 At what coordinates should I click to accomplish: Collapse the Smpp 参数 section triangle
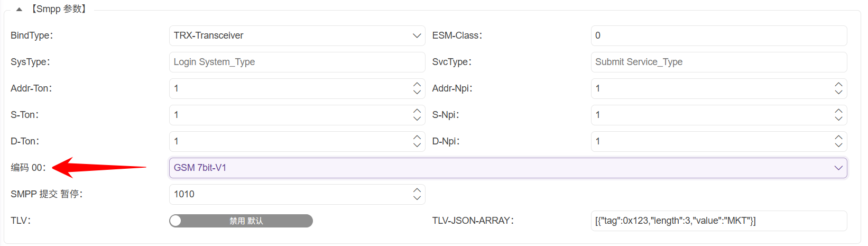tap(19, 10)
